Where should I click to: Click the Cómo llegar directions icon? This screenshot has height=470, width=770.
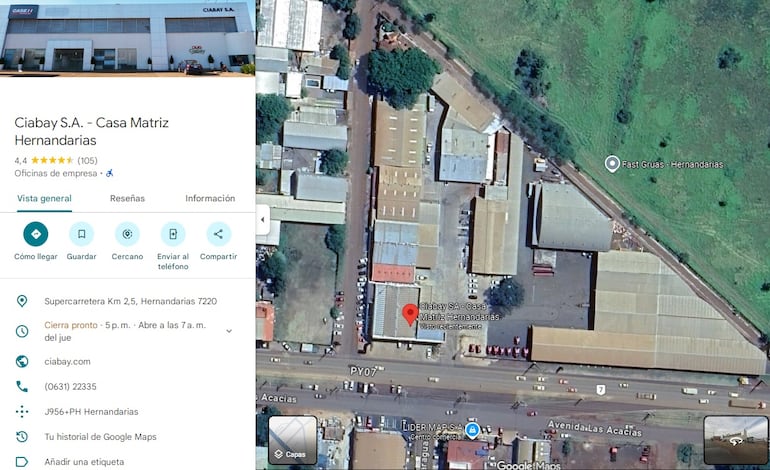[36, 234]
